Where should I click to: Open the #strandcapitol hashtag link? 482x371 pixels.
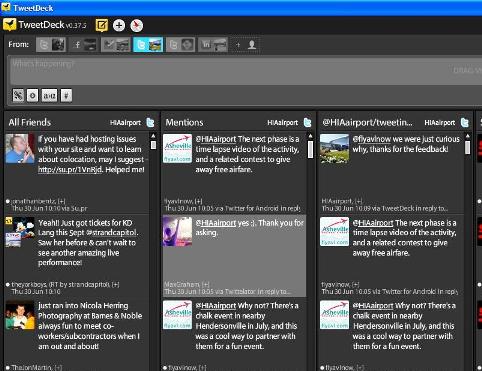pos(111,233)
